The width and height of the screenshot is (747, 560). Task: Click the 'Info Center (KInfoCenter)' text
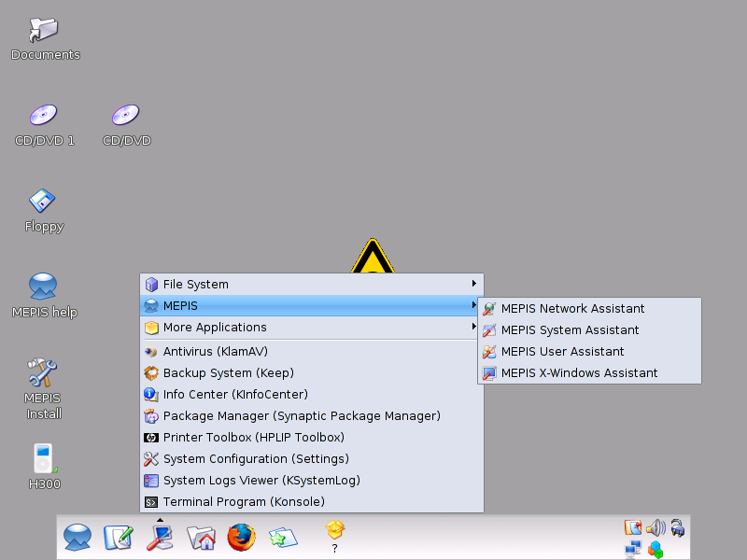tap(235, 394)
